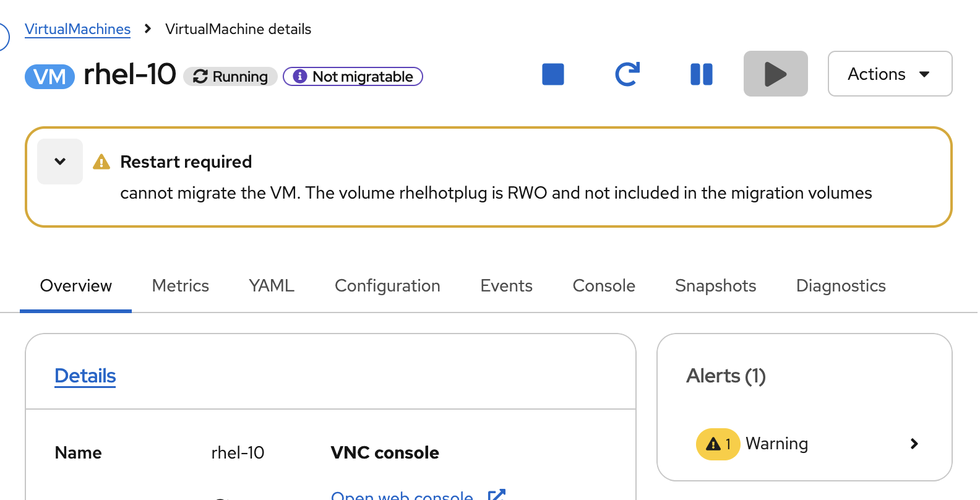Click the Running status badge
The width and height of the screenshot is (980, 500).
coord(230,77)
